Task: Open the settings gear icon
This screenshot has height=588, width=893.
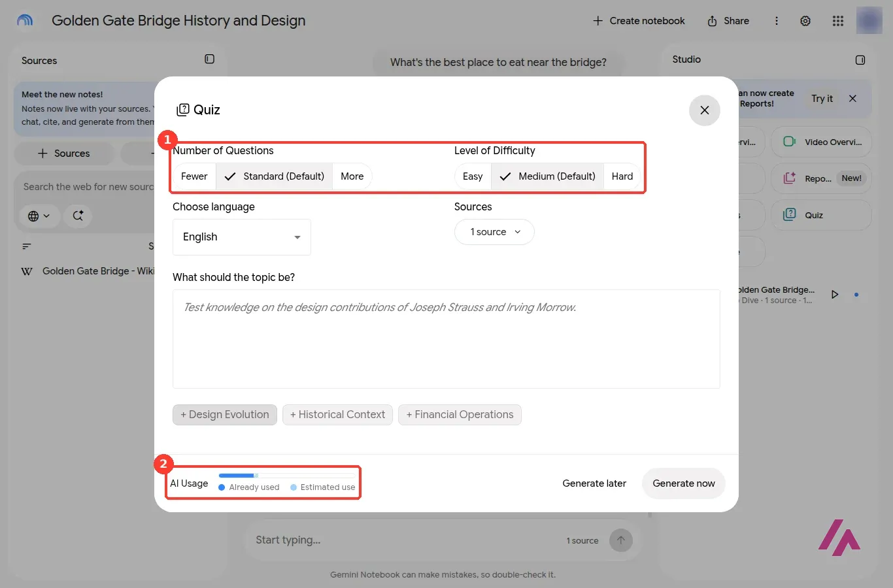Action: (x=805, y=21)
